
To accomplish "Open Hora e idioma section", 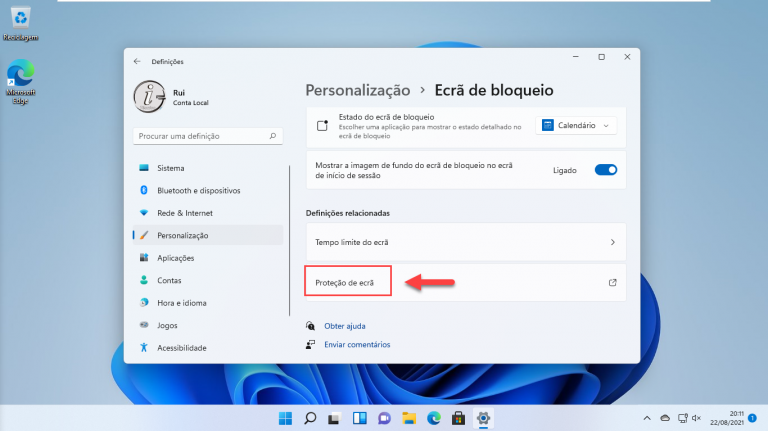I will pyautogui.click(x=208, y=303).
